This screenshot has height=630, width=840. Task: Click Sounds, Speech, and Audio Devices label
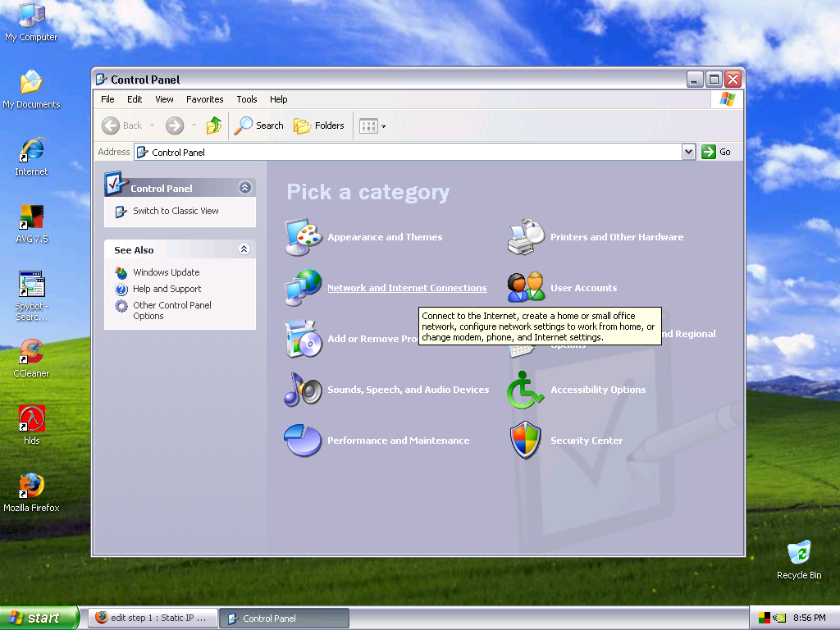pyautogui.click(x=409, y=390)
